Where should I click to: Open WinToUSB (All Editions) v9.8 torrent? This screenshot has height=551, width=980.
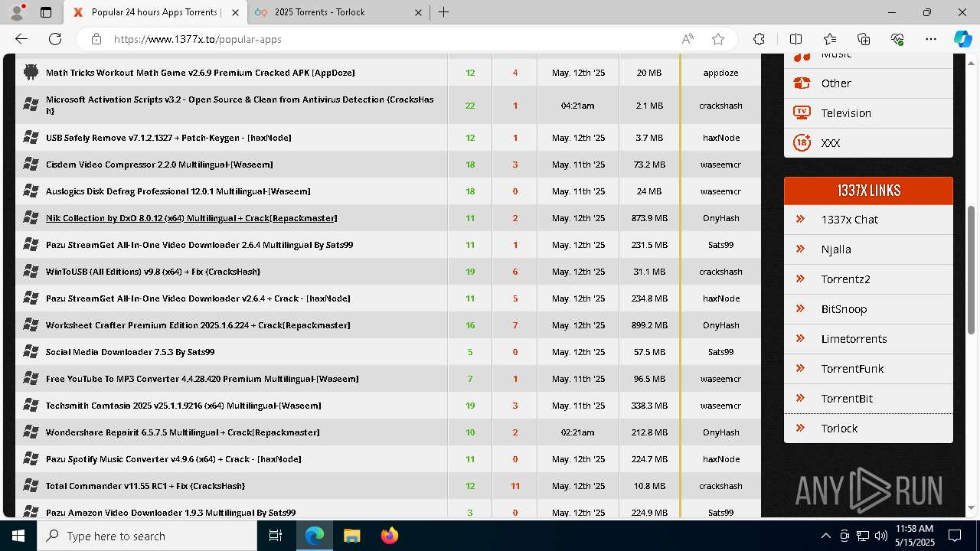click(153, 272)
